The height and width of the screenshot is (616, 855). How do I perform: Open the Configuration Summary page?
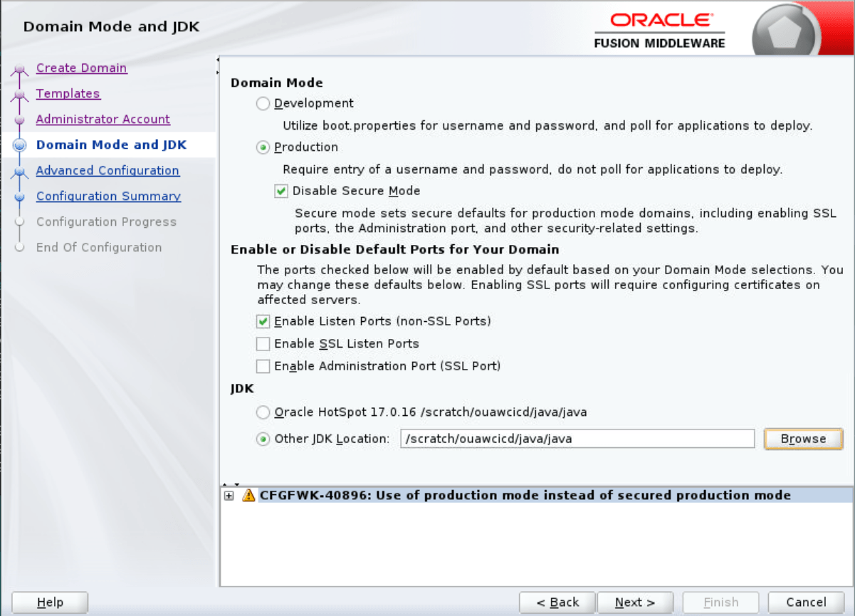tap(107, 196)
